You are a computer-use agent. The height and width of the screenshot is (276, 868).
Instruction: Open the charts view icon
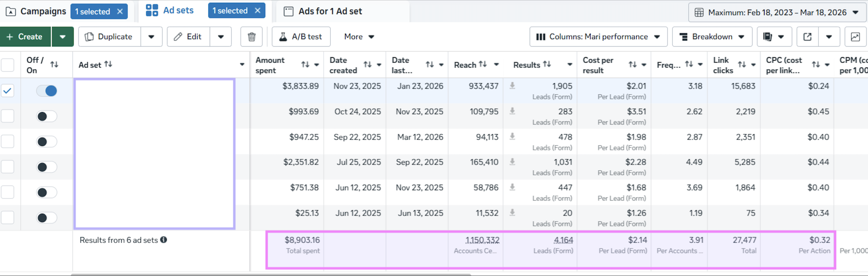[x=855, y=37]
